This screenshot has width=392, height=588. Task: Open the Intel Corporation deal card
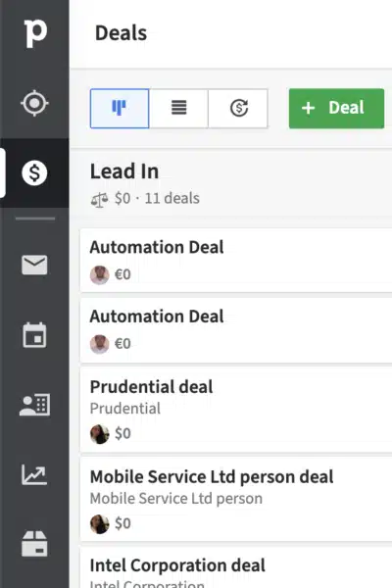[x=236, y=567]
